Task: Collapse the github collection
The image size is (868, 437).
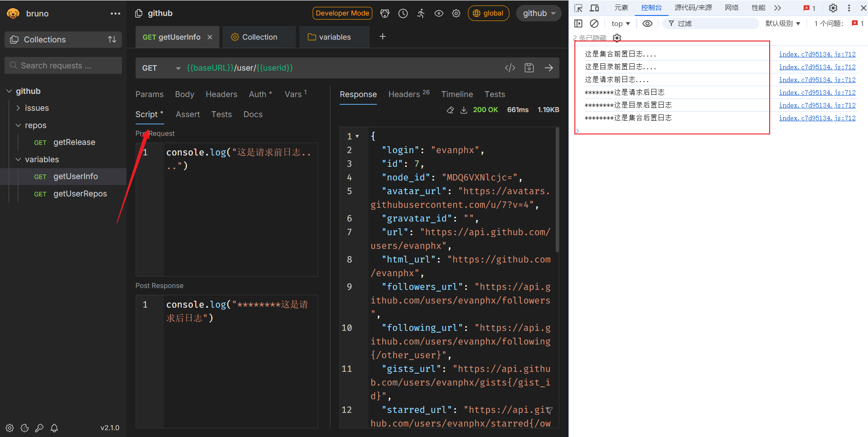Action: coord(9,91)
